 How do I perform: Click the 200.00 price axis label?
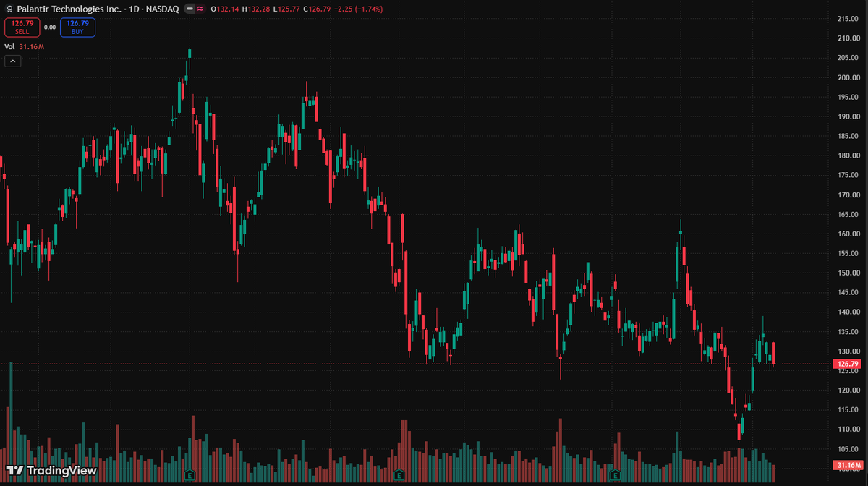pyautogui.click(x=847, y=77)
